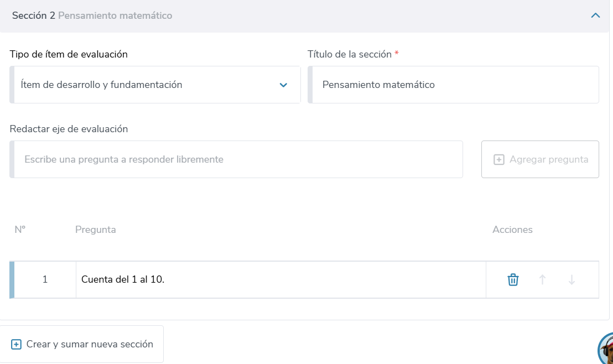
Task: Focus the Título de la sección field
Action: tap(454, 85)
